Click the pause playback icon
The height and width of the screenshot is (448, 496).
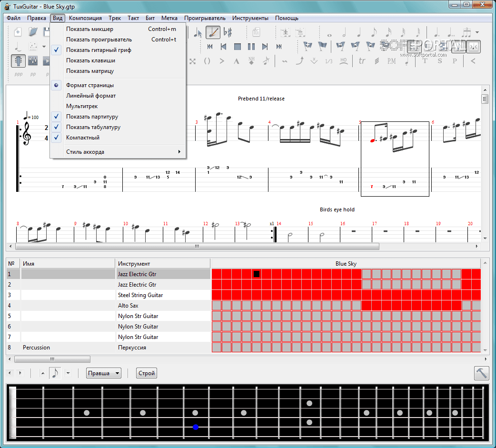pyautogui.click(x=251, y=47)
